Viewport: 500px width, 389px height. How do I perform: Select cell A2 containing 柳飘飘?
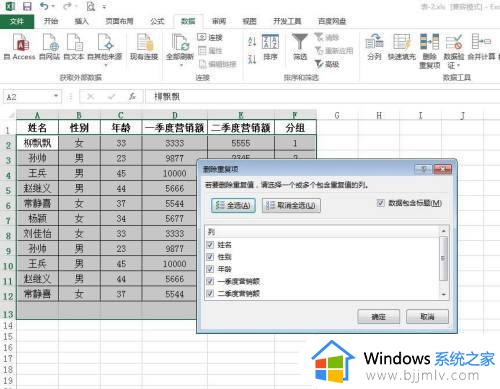click(37, 143)
